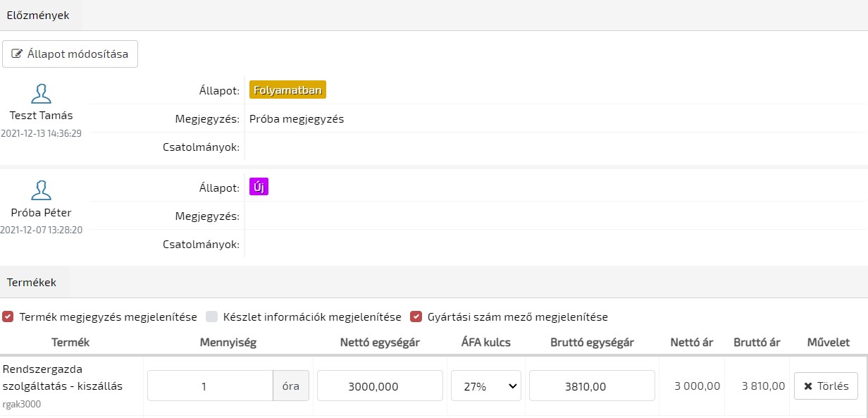Enable Készlet információk megjelenítése checkbox

tap(211, 317)
